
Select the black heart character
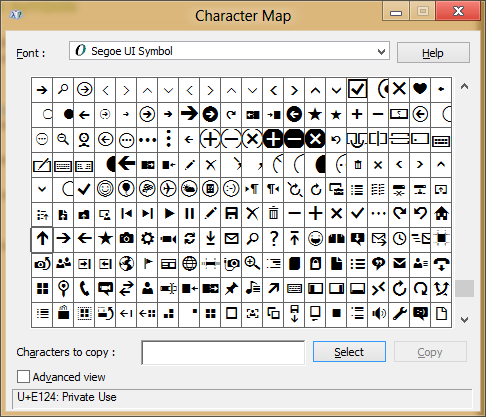(420, 89)
